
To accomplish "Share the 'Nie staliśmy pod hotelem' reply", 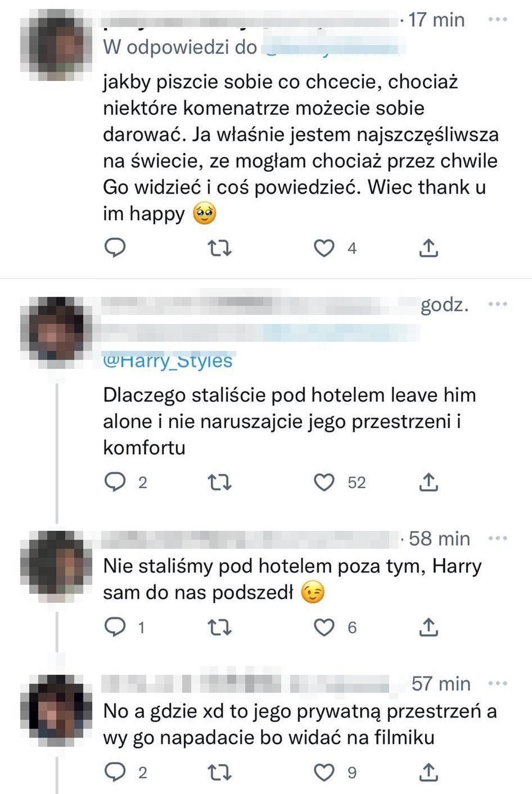I will tap(429, 628).
